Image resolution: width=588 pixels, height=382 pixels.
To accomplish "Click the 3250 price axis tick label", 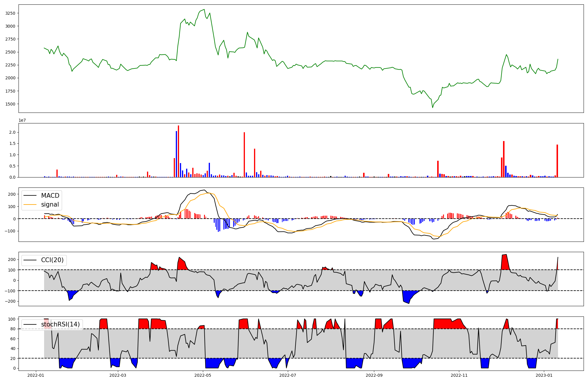I will [11, 13].
